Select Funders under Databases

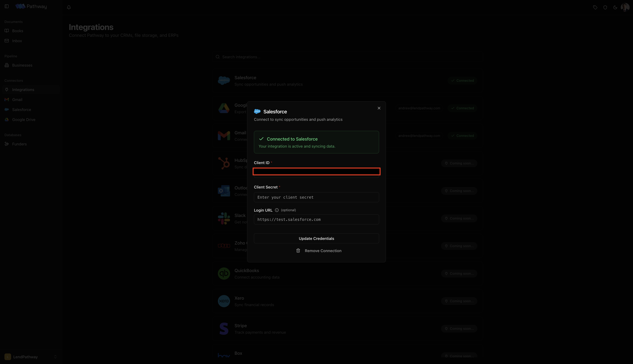(19, 144)
